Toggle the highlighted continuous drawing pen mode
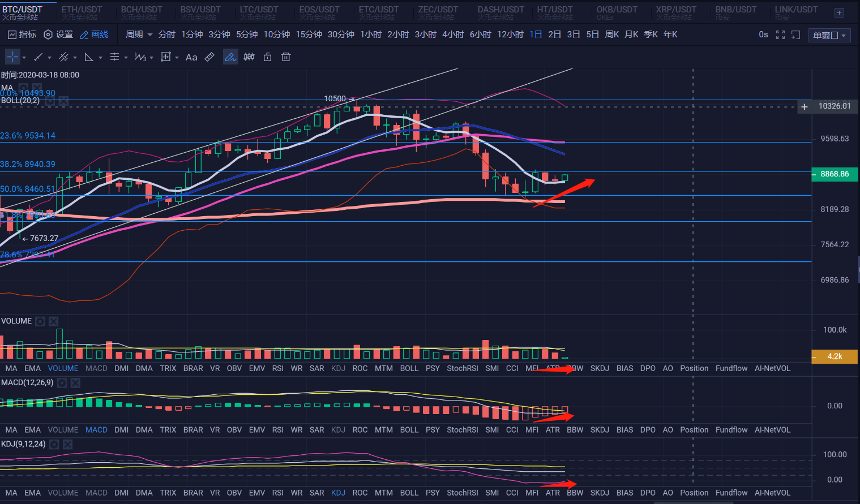This screenshot has width=860, height=504. pos(230,57)
